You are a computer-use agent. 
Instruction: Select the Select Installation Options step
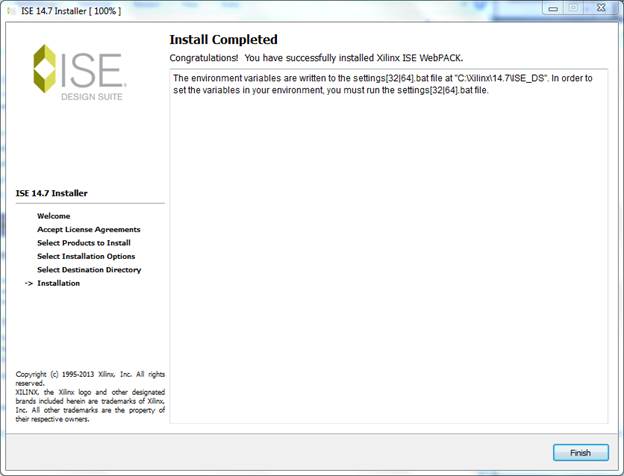click(x=86, y=256)
